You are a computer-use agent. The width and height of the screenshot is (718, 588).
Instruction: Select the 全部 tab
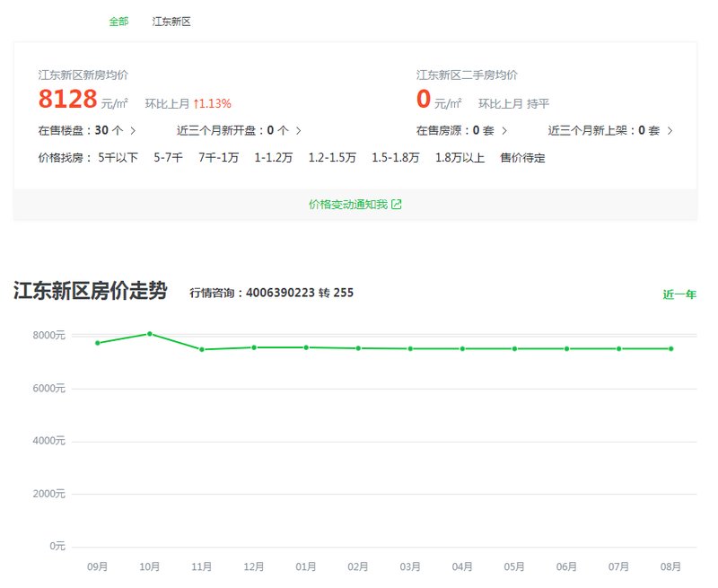[118, 22]
